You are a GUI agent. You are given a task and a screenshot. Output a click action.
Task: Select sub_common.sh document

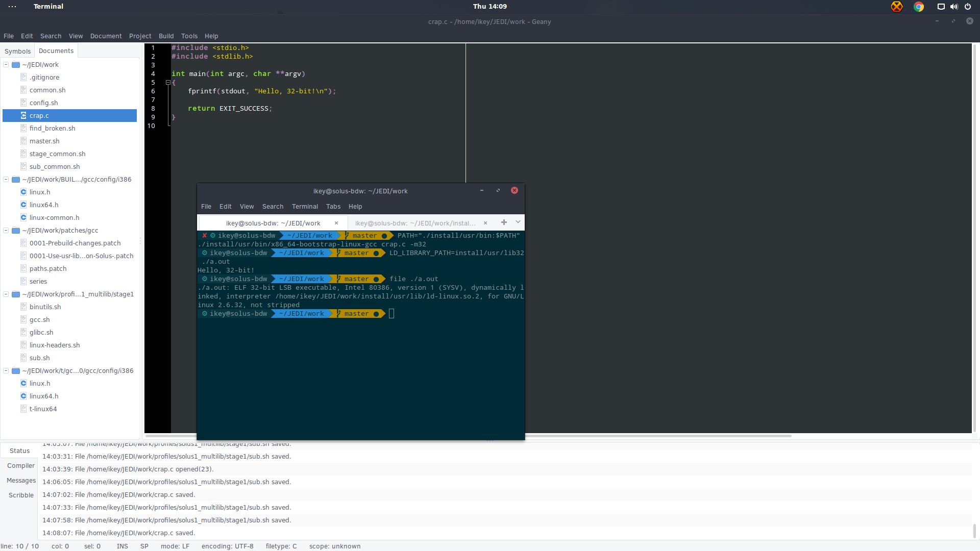(x=55, y=167)
